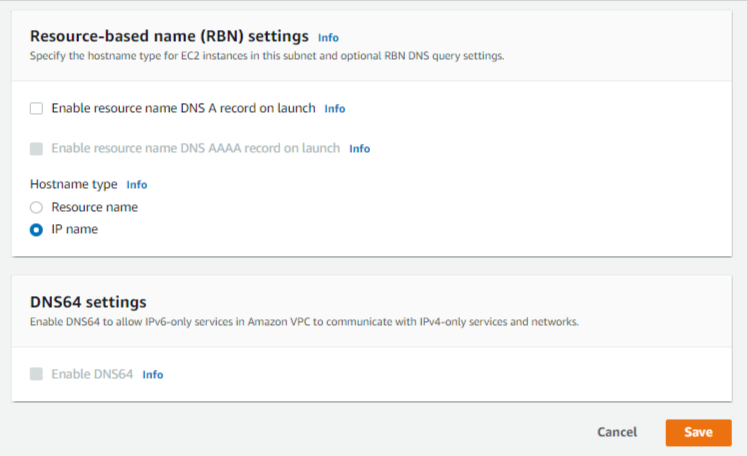
Task: Open Info next to DNS A record option
Action: (334, 109)
